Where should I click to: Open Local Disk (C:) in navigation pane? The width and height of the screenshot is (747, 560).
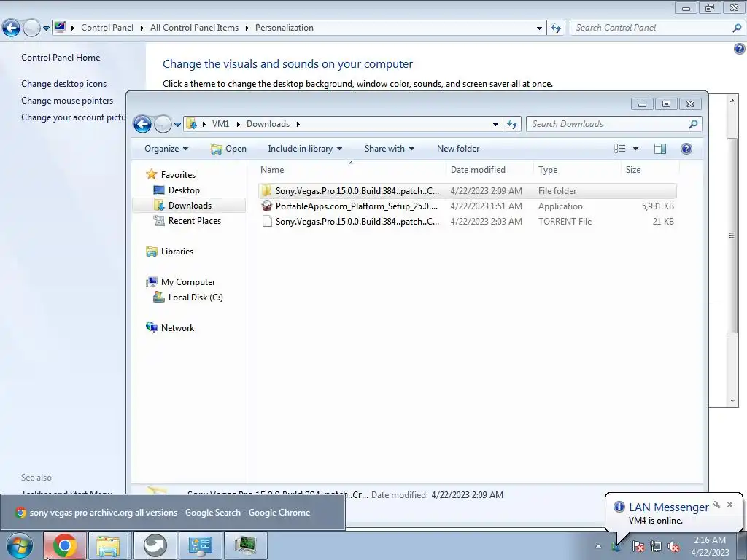tap(196, 297)
